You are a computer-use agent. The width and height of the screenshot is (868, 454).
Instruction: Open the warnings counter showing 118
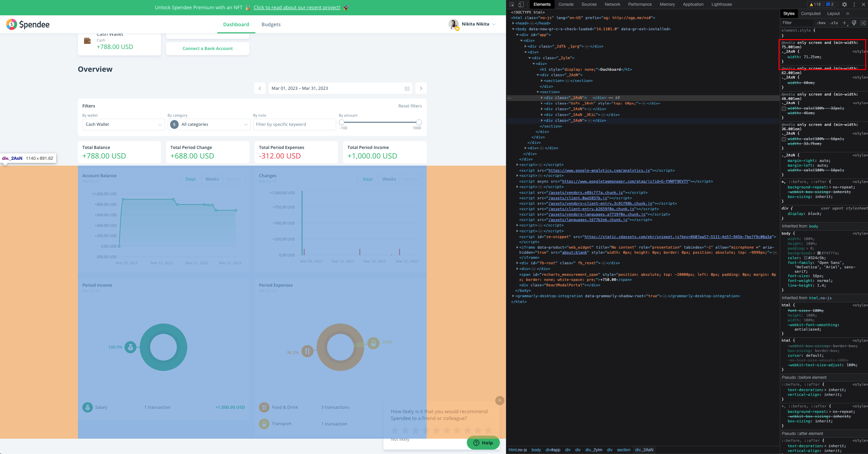click(816, 4)
